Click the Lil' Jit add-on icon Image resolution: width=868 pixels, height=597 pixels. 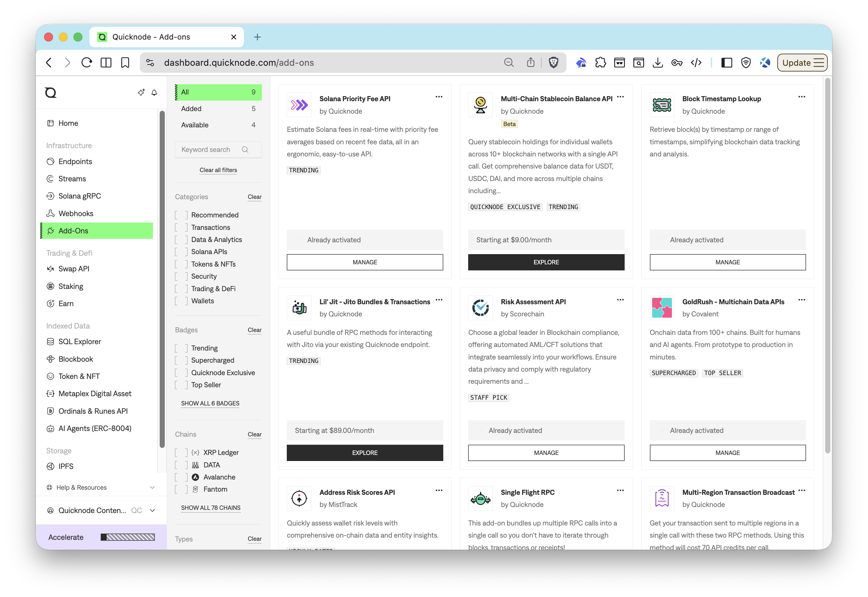(x=299, y=308)
